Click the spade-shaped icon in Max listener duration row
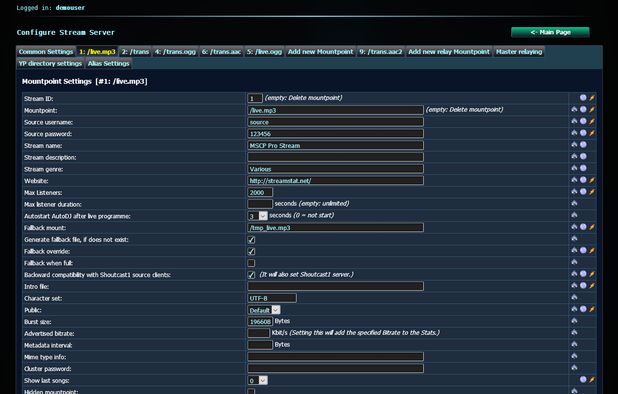This screenshot has height=394, width=618. tap(574, 203)
